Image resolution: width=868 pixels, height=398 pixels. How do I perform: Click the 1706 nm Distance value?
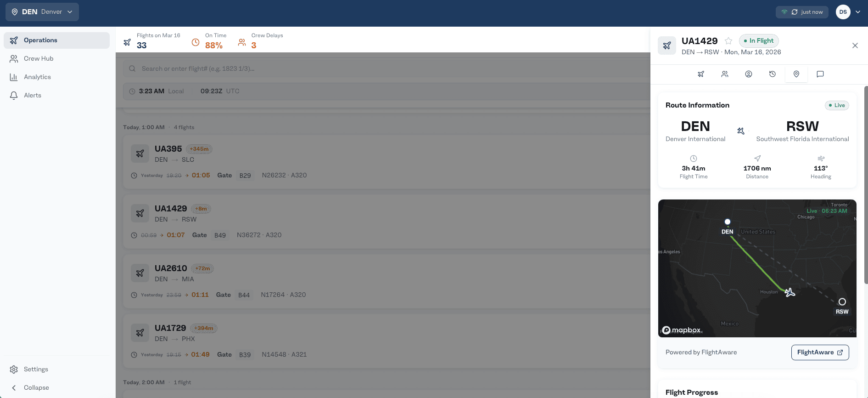click(x=757, y=168)
